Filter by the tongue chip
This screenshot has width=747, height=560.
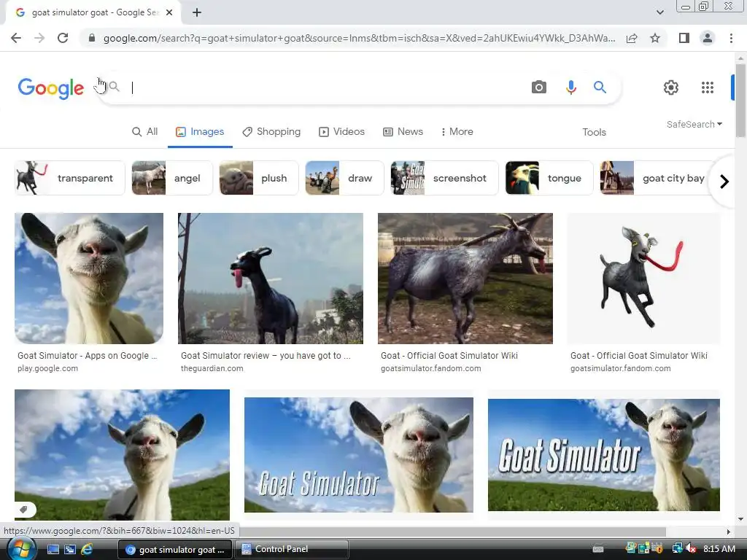[x=549, y=178]
